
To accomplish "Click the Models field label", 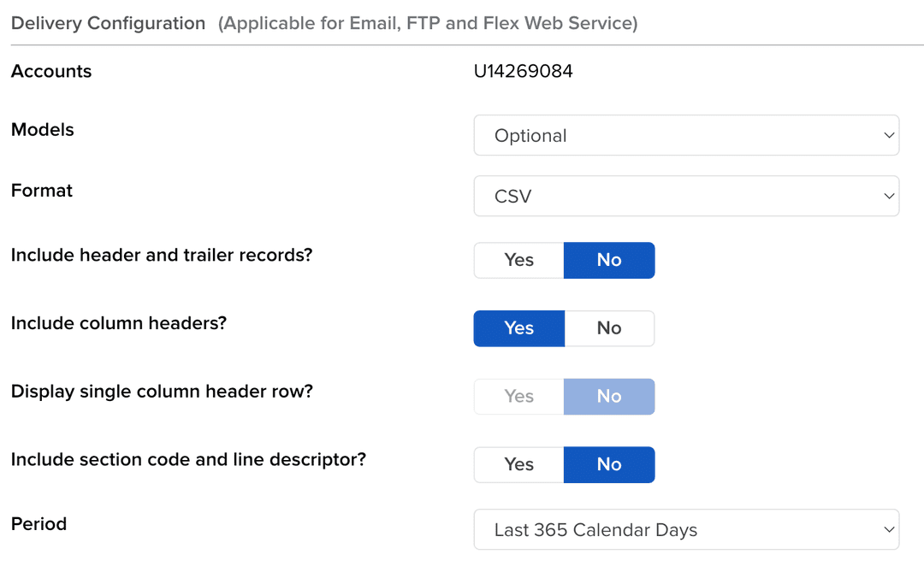I will click(43, 130).
